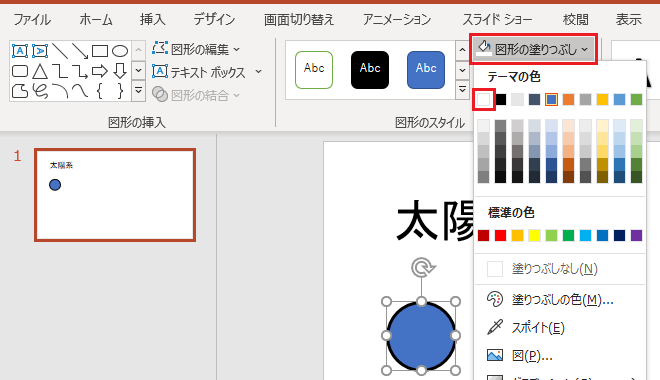Pick the green theme color swatch
Viewport: 660px width, 380px height.
coord(636,99)
